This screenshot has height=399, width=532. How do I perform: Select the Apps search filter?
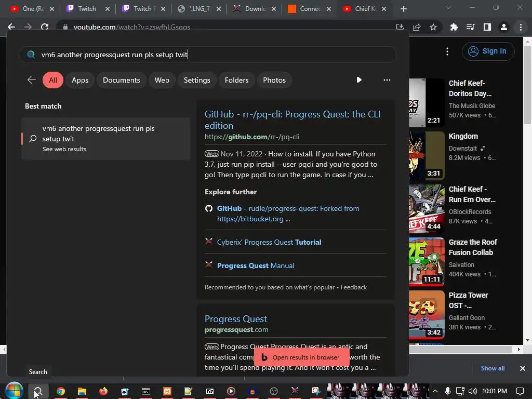[x=80, y=80]
